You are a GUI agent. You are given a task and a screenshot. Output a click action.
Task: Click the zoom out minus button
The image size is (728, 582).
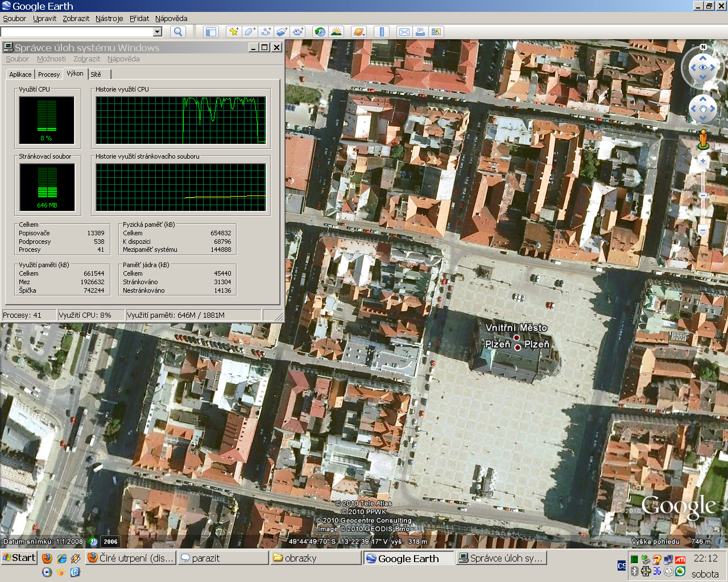(x=703, y=230)
